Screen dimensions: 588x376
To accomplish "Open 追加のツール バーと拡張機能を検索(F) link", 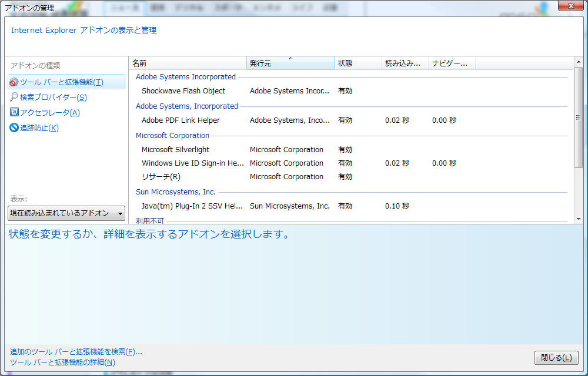I will tap(76, 352).
